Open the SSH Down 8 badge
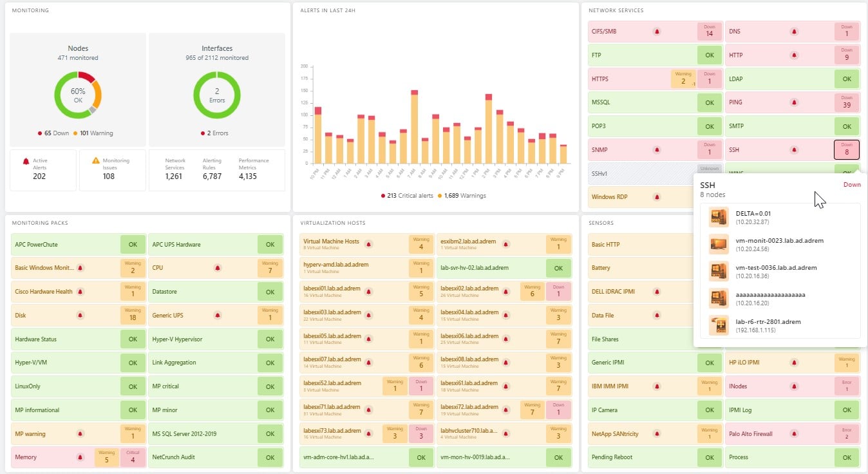This screenshot has width=868, height=474. click(x=847, y=149)
